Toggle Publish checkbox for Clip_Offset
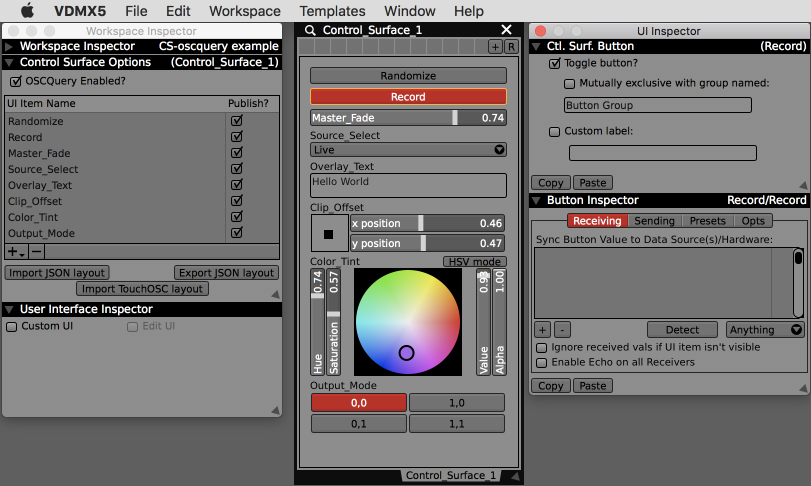Screen dimensions: 811x486 pos(237,201)
